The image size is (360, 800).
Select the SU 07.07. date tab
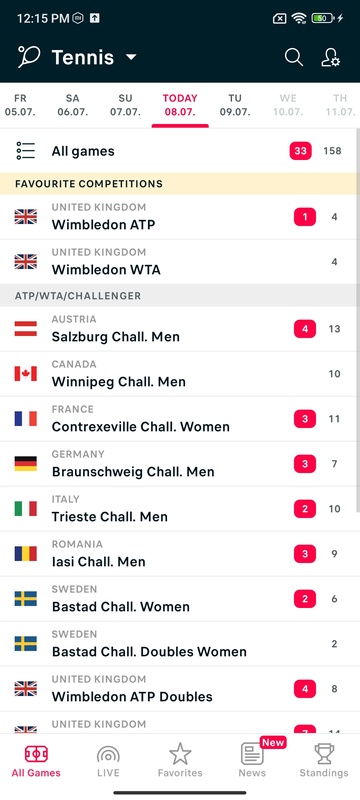(125, 105)
